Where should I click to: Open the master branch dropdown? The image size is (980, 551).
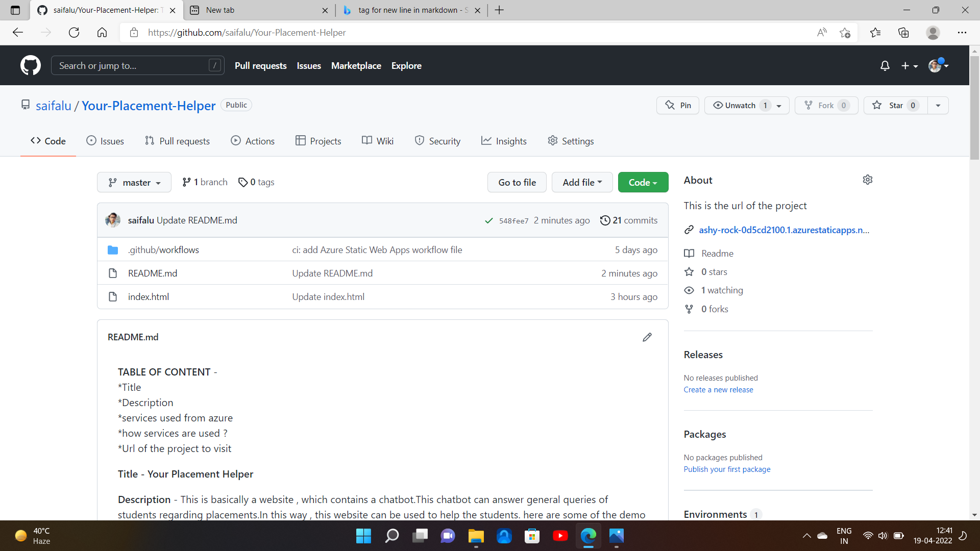pos(134,182)
